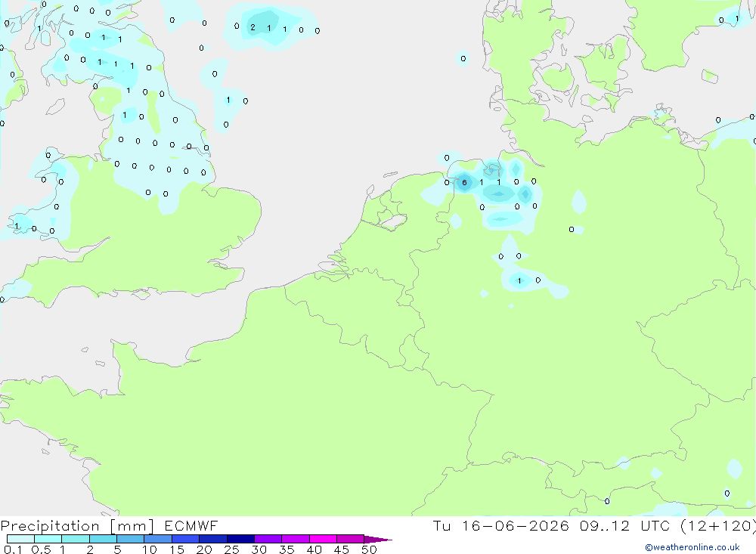Viewport: 756px width, 554px height.
Task: Click the '25' legend scale label
Action: pos(231,549)
